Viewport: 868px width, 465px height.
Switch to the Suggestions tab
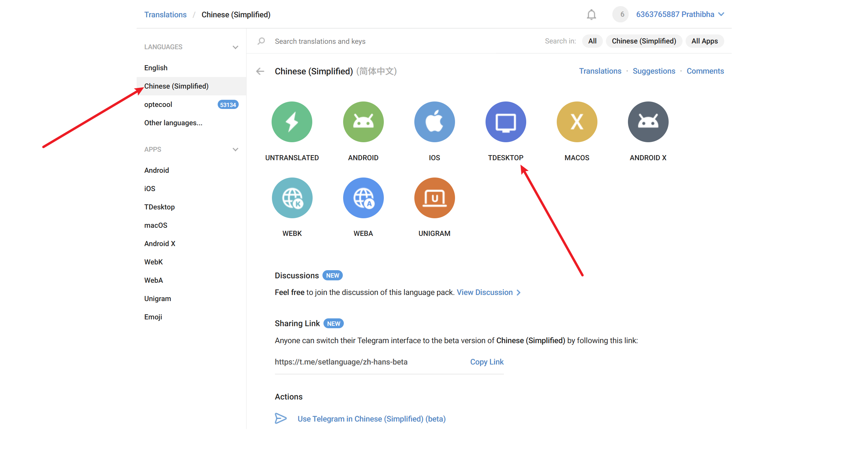[654, 71]
